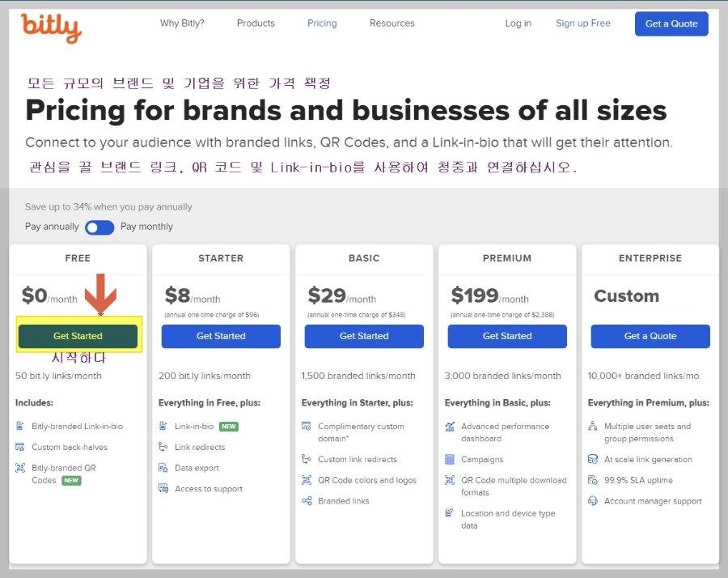The image size is (728, 578).
Task: Click the Campaigns icon
Action: coord(450,460)
